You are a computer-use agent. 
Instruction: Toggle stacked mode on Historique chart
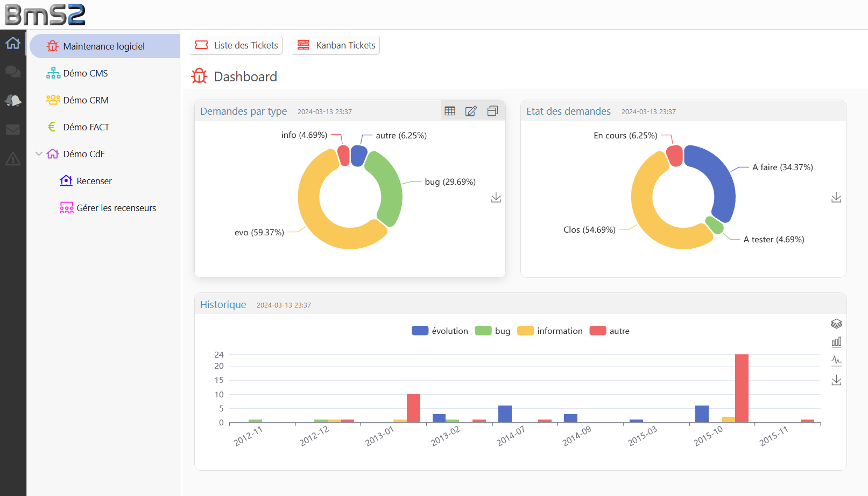[836, 324]
